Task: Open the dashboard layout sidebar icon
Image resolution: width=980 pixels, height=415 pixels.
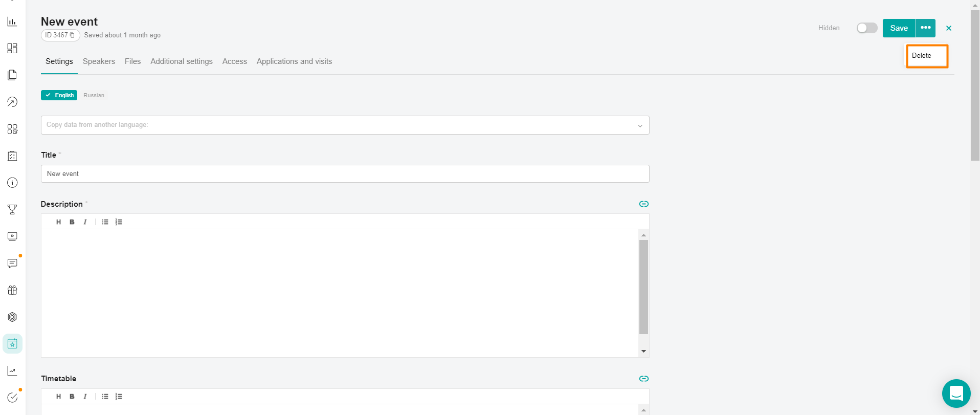Action: (x=12, y=48)
